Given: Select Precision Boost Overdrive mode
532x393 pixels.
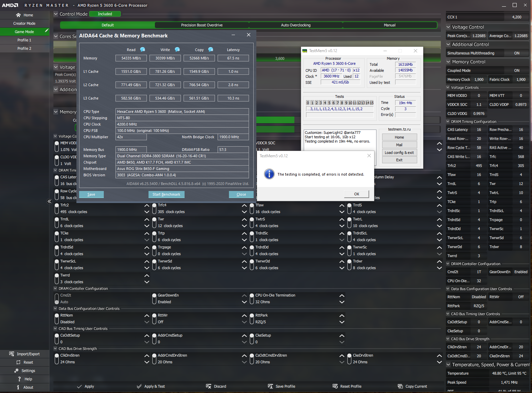Looking at the screenshot, I should coord(202,25).
